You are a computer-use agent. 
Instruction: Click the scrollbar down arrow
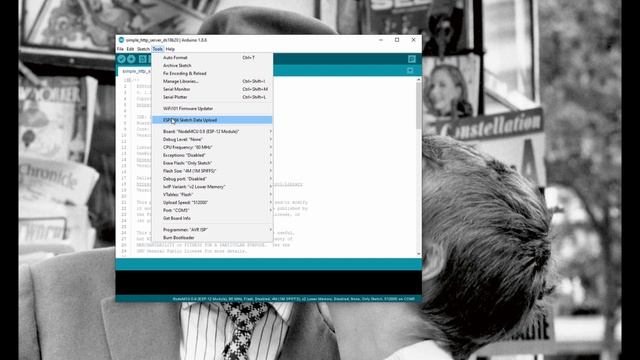click(418, 254)
